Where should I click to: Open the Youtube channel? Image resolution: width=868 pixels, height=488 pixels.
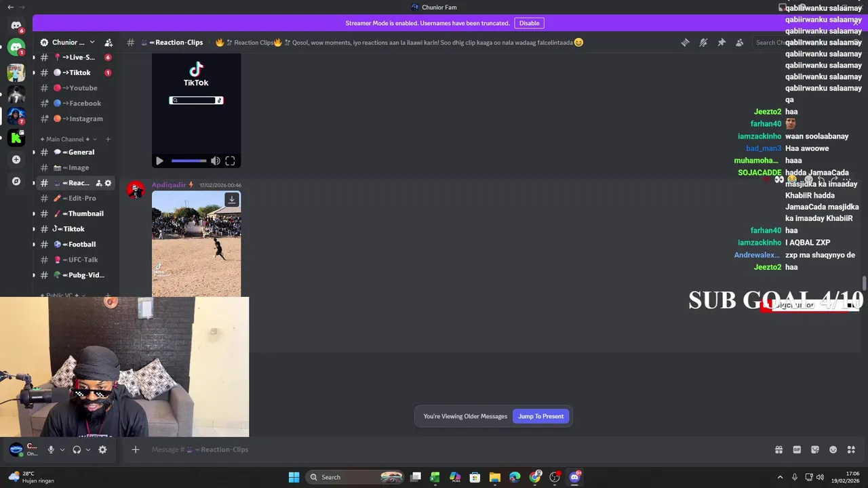point(76,87)
